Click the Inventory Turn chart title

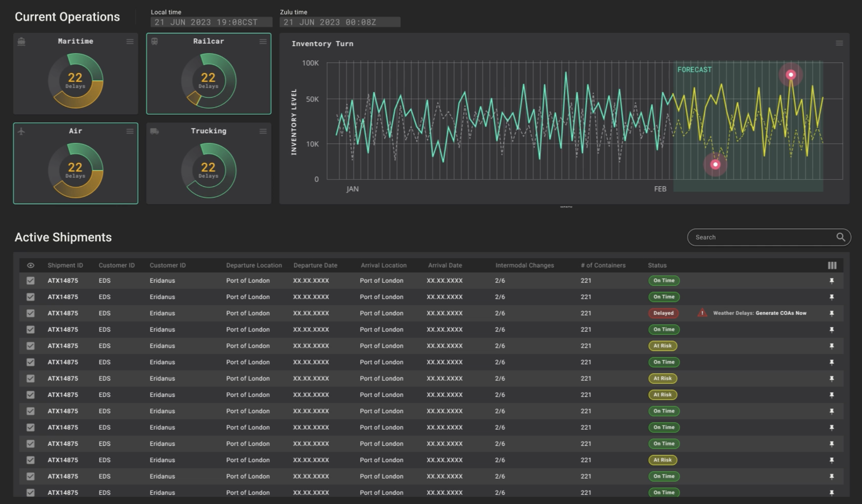(322, 44)
